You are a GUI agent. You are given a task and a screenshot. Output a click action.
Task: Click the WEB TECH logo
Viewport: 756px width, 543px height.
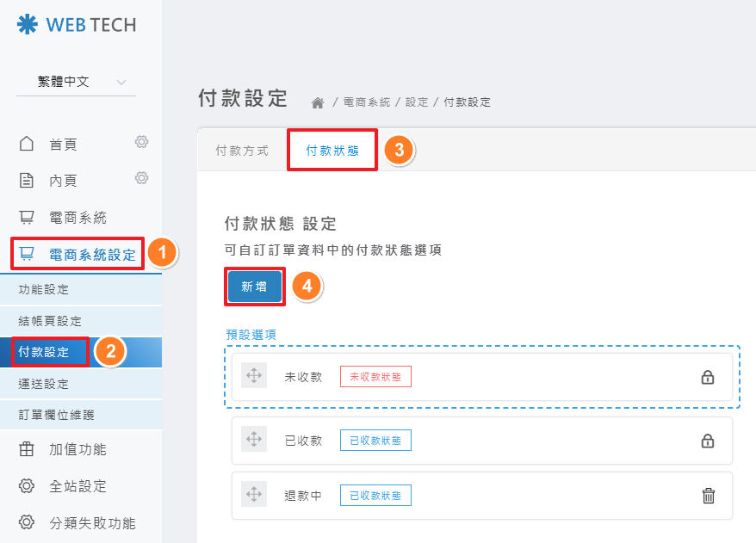point(77,25)
